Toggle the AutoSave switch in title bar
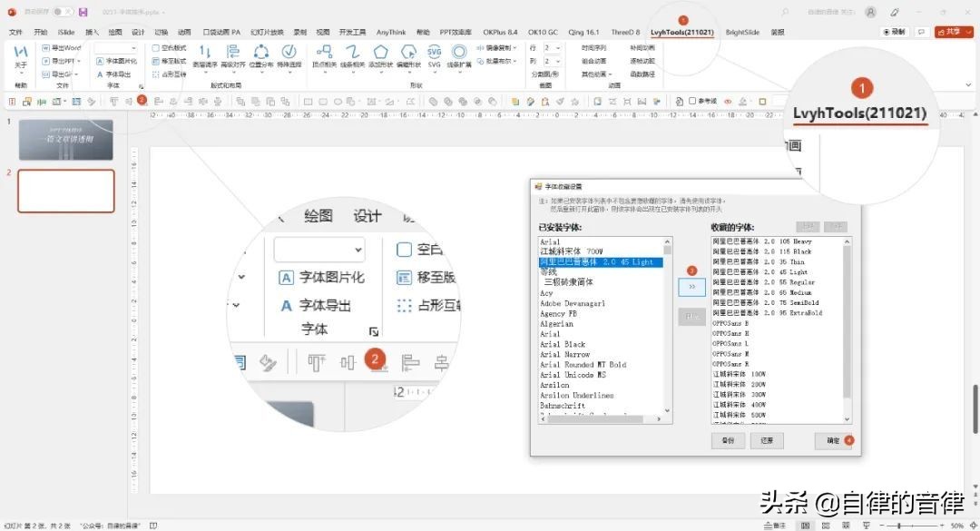The image size is (980, 531). pos(63,12)
